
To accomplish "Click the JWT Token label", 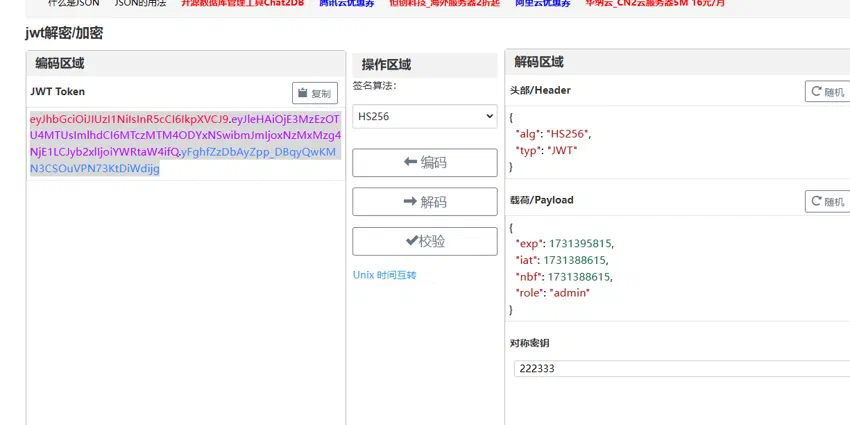I will (57, 92).
